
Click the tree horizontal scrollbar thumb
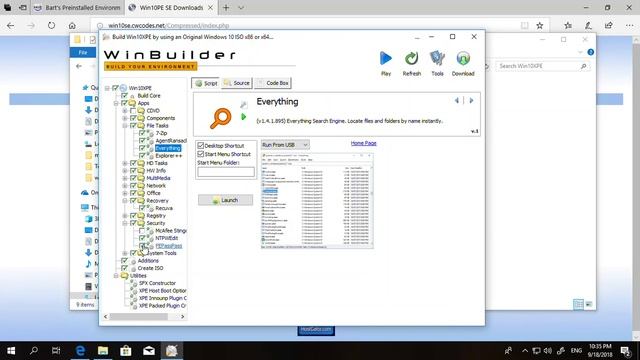coord(139,317)
